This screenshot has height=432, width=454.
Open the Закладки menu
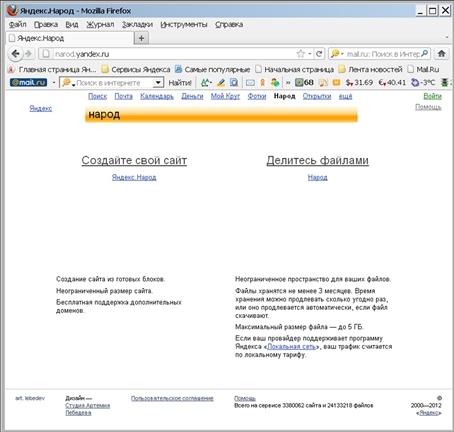[137, 24]
